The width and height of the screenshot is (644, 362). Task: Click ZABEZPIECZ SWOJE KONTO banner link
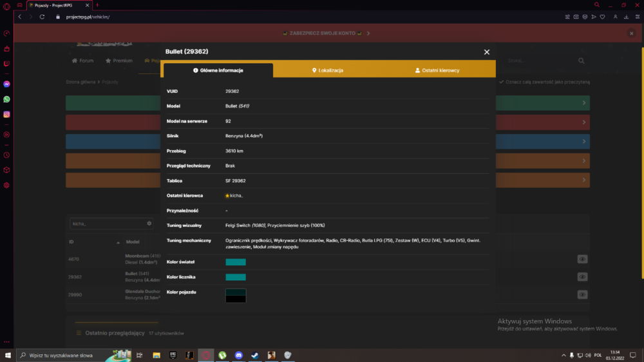(323, 33)
